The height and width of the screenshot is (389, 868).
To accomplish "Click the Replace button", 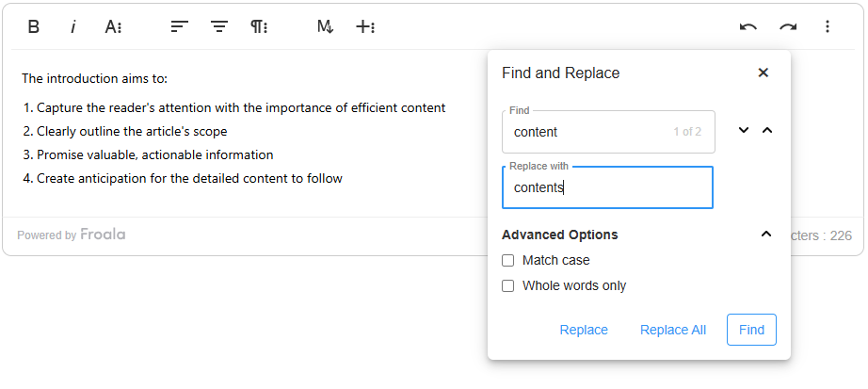I will [x=584, y=330].
